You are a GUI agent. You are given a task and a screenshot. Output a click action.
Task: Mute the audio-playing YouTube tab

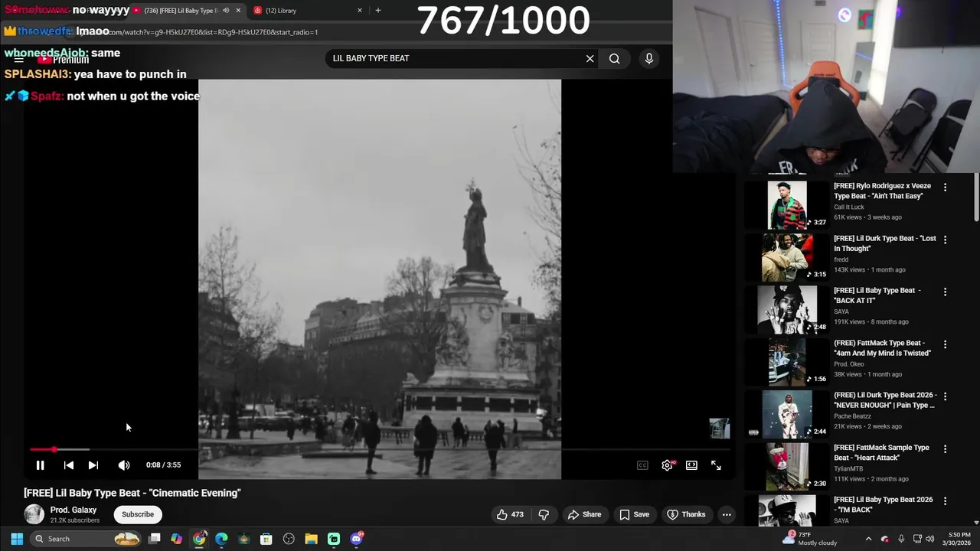(x=226, y=11)
